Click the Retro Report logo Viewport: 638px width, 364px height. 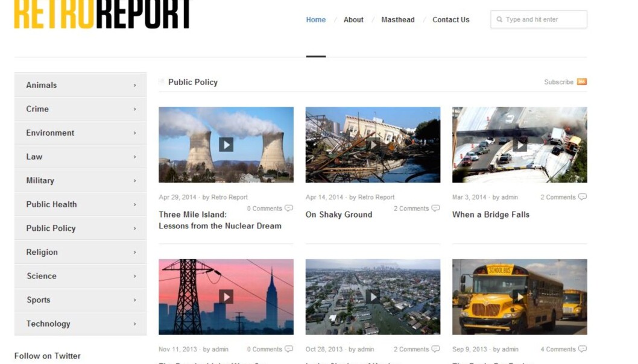click(x=102, y=14)
